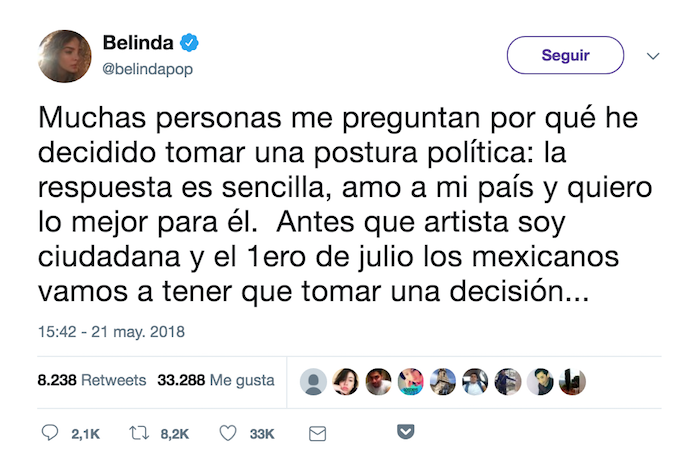Click the 2,1K reply count
This screenshot has height=476, width=700.
85,433
